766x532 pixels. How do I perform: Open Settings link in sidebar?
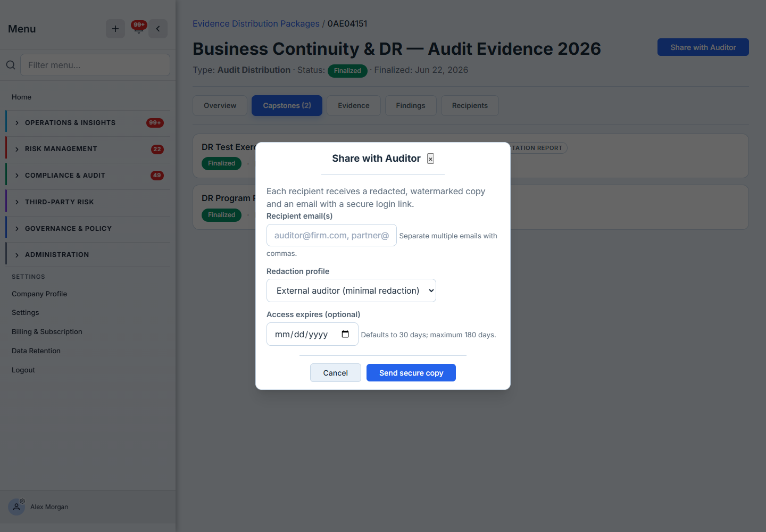coord(26,312)
